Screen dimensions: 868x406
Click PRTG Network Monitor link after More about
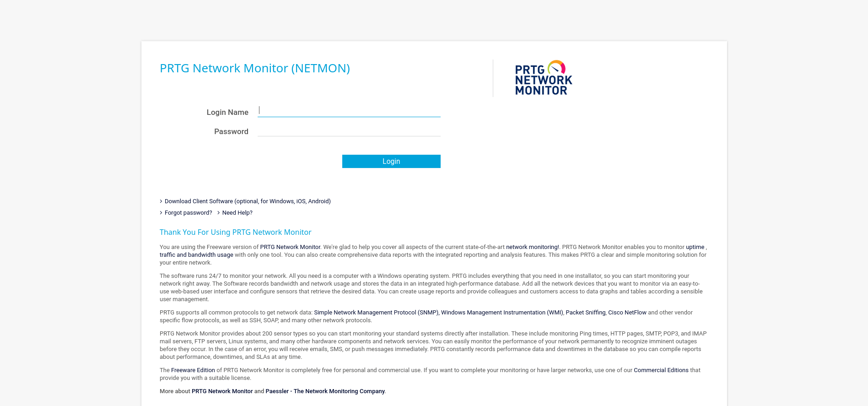[222, 391]
